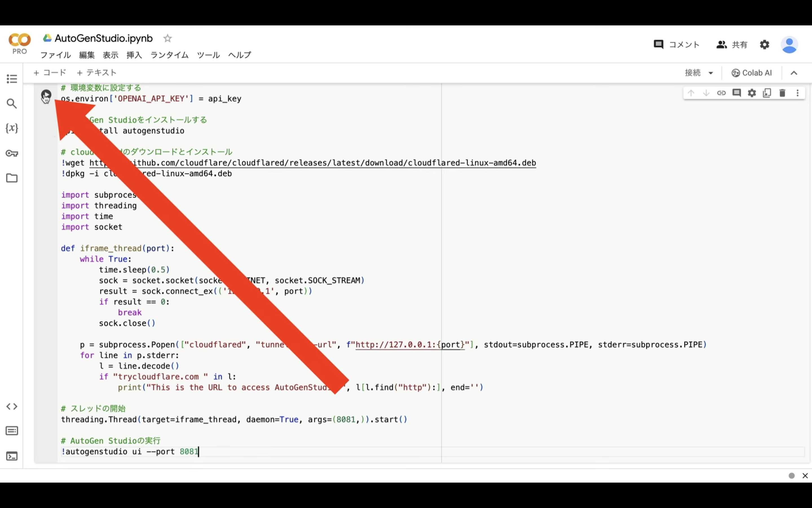
Task: Open the files folder panel
Action: (12, 178)
